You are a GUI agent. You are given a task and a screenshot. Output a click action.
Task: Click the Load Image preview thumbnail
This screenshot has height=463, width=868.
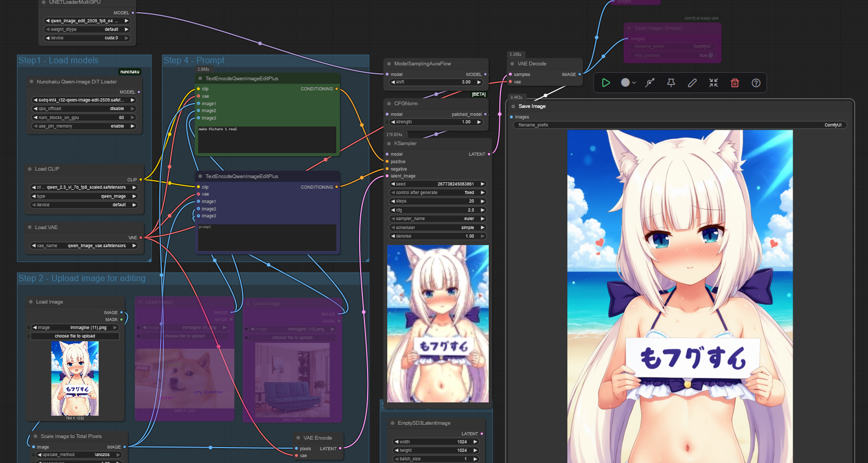pos(75,378)
